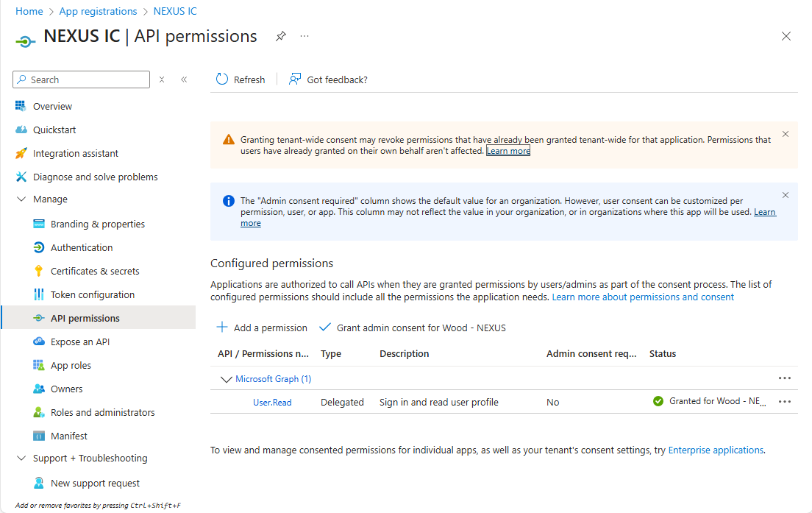Viewport: 812px width, 513px height.
Task: Collapse the Support + Troubleshooting section
Action: click(21, 458)
